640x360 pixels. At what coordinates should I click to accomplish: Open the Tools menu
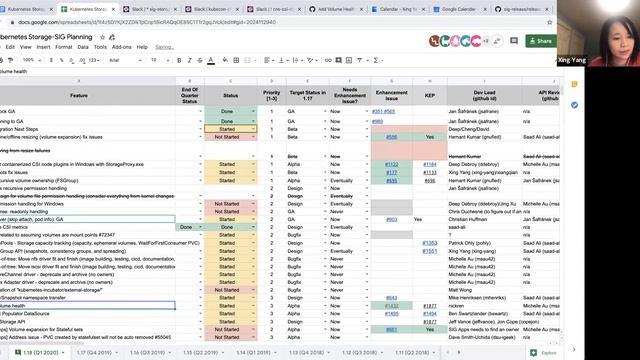click(100, 47)
